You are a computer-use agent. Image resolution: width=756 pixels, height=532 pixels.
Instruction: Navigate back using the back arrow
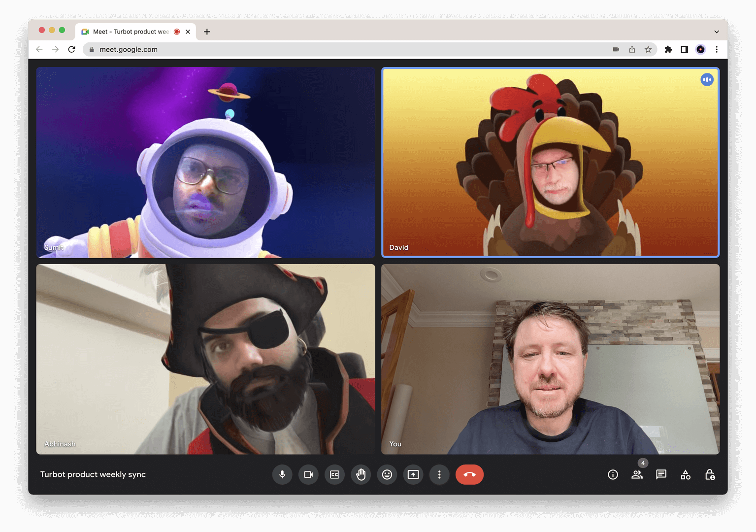point(39,49)
